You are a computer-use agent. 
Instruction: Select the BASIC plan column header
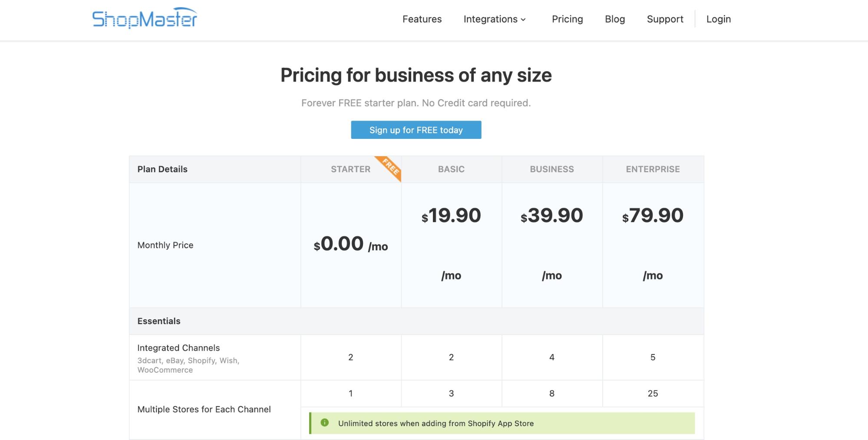coord(451,169)
